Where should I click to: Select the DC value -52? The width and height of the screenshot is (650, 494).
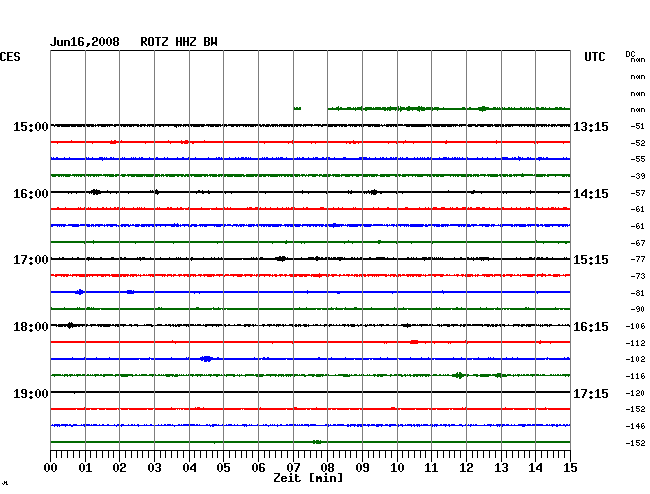[638, 143]
